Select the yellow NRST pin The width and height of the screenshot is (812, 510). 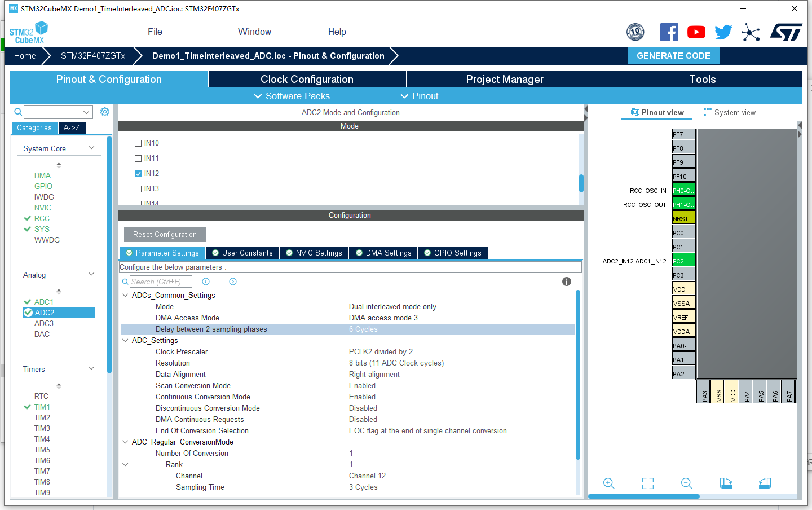[x=683, y=218]
